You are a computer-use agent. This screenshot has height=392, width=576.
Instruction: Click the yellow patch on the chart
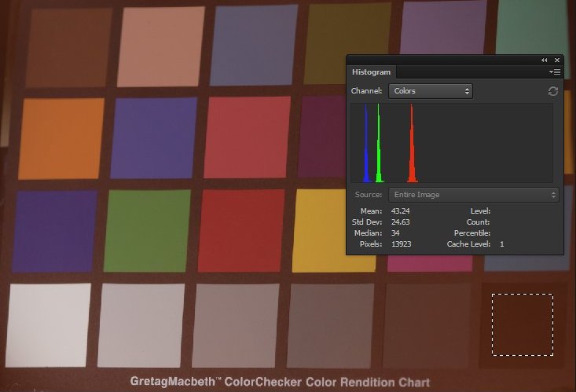click(320, 231)
